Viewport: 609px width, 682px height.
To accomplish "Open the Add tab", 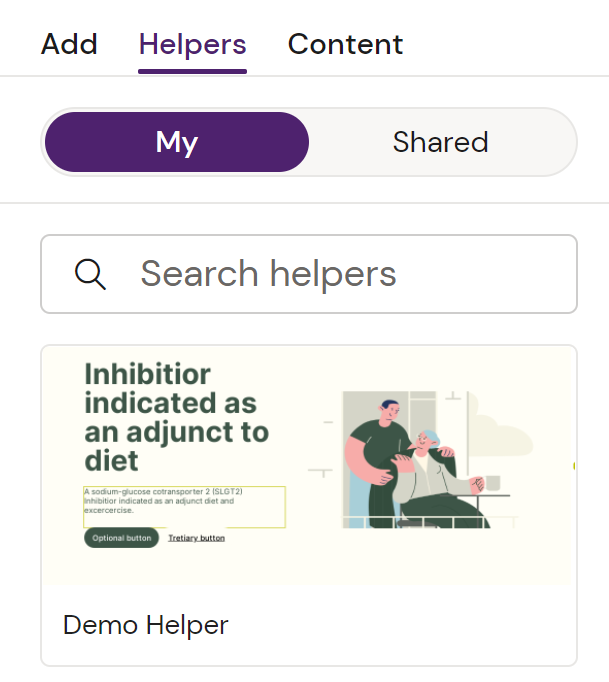I will [69, 44].
